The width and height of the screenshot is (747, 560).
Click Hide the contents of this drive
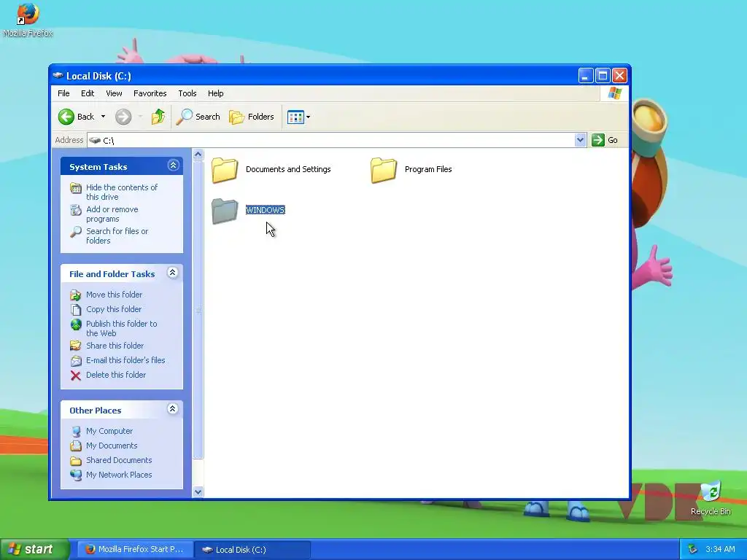click(x=122, y=192)
